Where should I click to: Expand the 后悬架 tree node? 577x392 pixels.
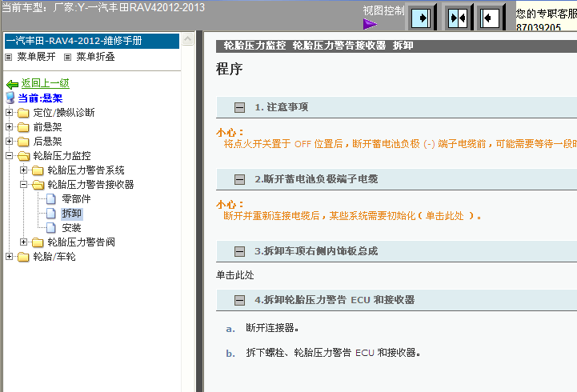click(9, 142)
